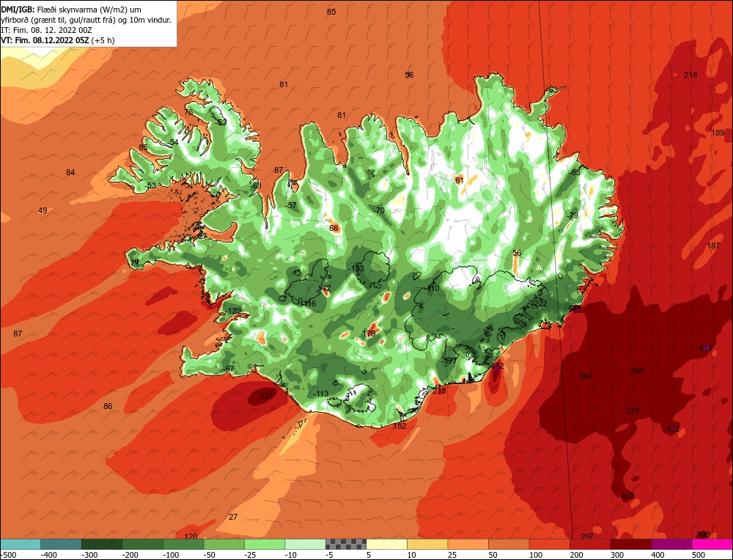Screen dimensions: 733x560
Task: Click the darkest green legend swatch from -300 to -200
Action: click(x=102, y=544)
